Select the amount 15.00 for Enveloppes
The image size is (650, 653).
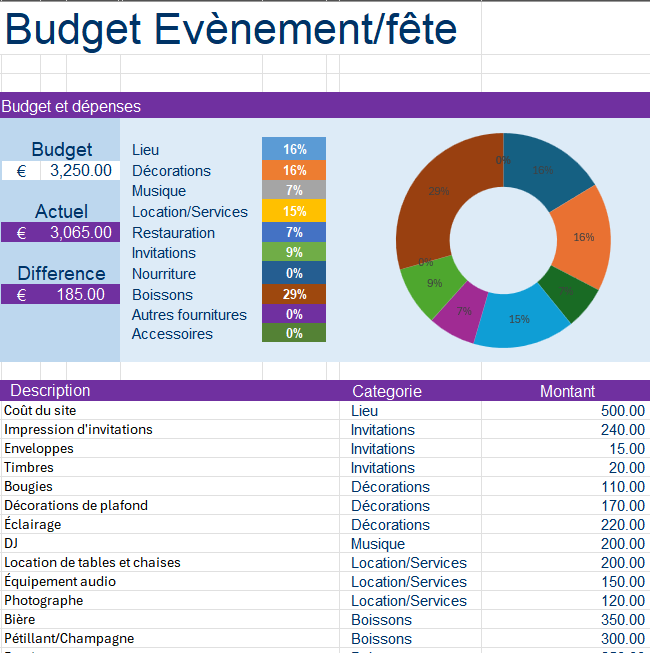pos(565,449)
